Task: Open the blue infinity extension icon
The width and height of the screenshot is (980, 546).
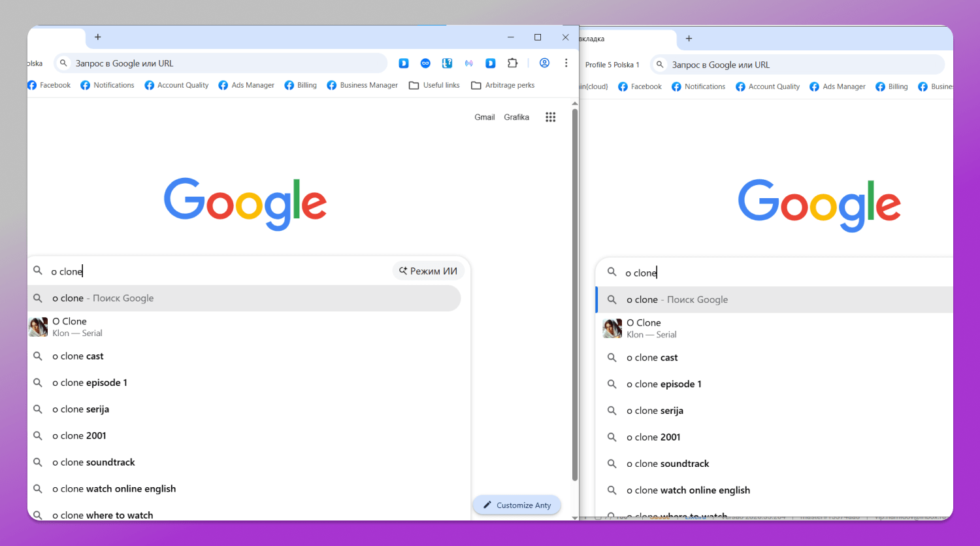Action: click(425, 63)
